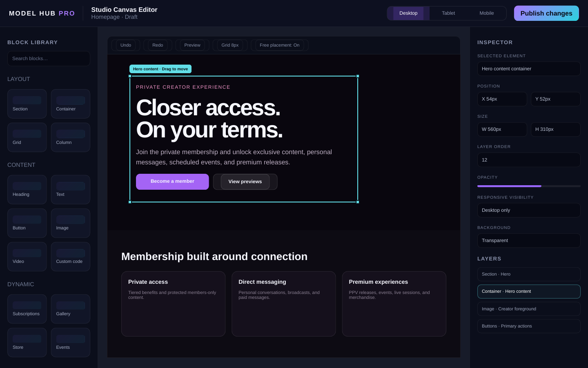Insert the Video block
The width and height of the screenshot is (588, 368).
(27, 257)
